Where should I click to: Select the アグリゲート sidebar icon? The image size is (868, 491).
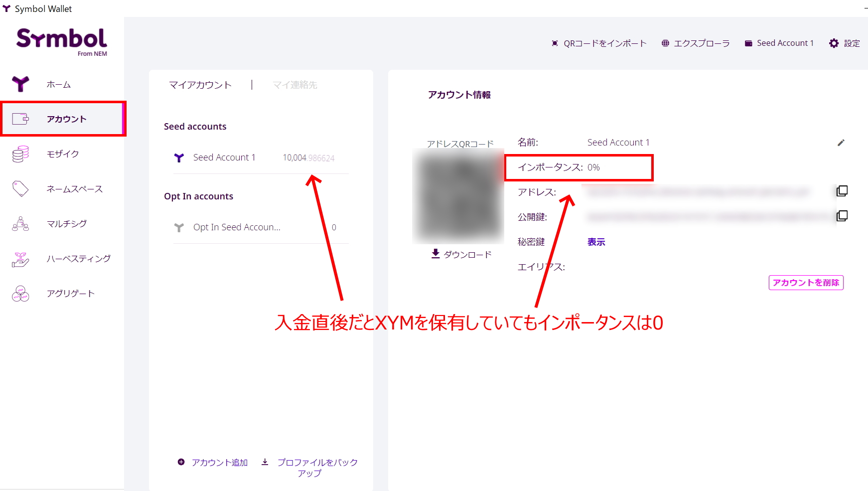tap(70, 293)
